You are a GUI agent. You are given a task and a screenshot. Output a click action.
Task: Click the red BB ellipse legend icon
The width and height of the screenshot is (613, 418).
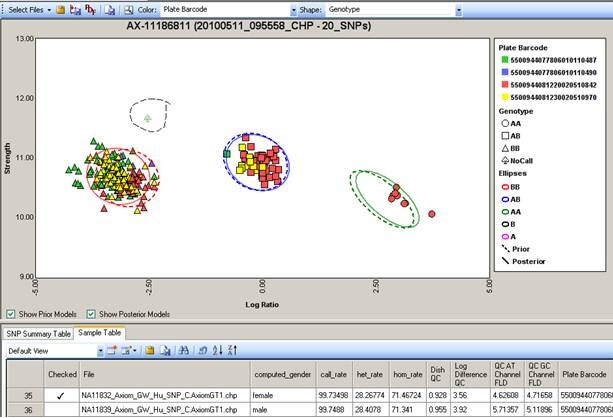[x=505, y=187]
